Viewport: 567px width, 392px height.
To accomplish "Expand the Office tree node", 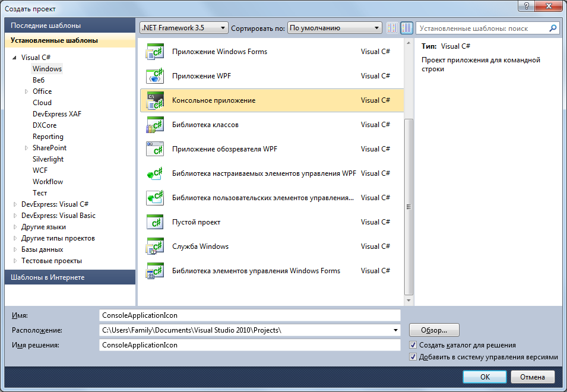I will tap(26, 91).
